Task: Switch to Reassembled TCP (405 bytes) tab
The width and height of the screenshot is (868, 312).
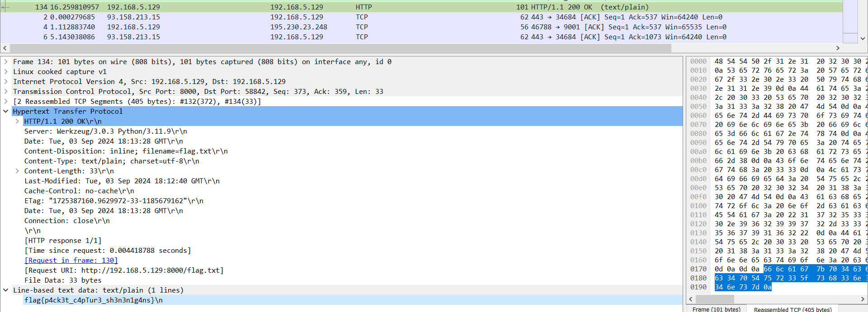Action: (793, 309)
